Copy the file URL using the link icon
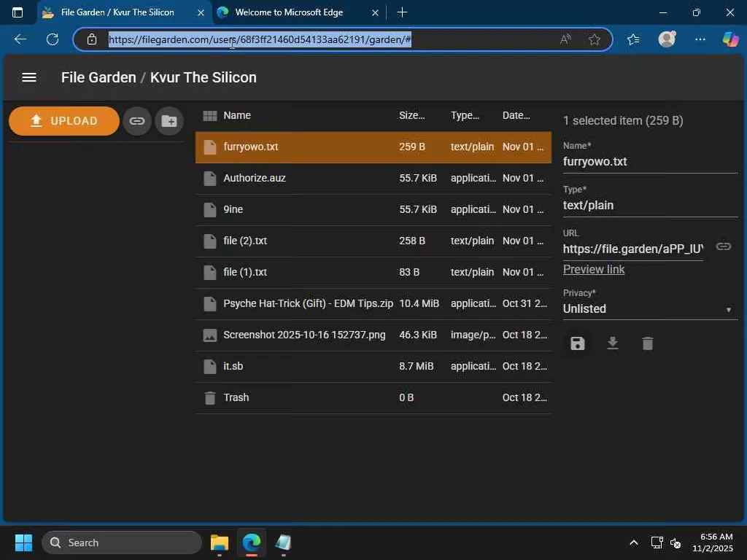 pos(723,246)
